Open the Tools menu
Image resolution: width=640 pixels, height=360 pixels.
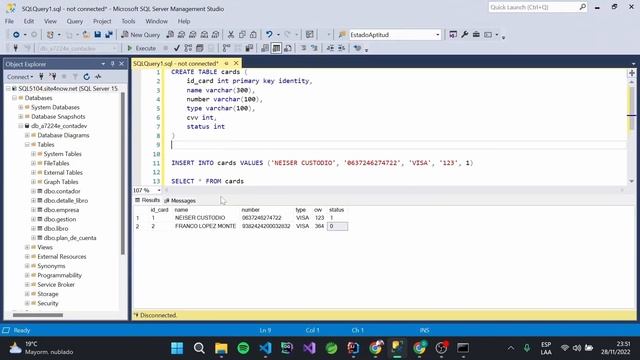[x=128, y=21]
